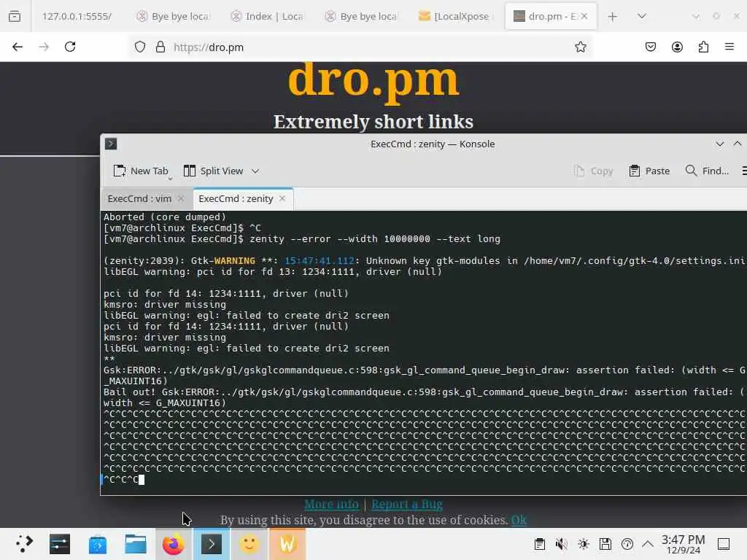
Task: Minimize Konsole with the down chevron
Action: coord(720,144)
